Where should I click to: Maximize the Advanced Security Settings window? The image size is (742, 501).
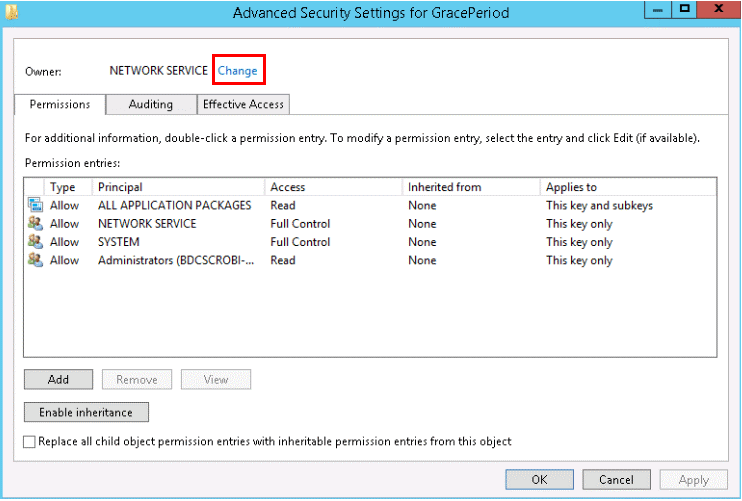coord(684,9)
